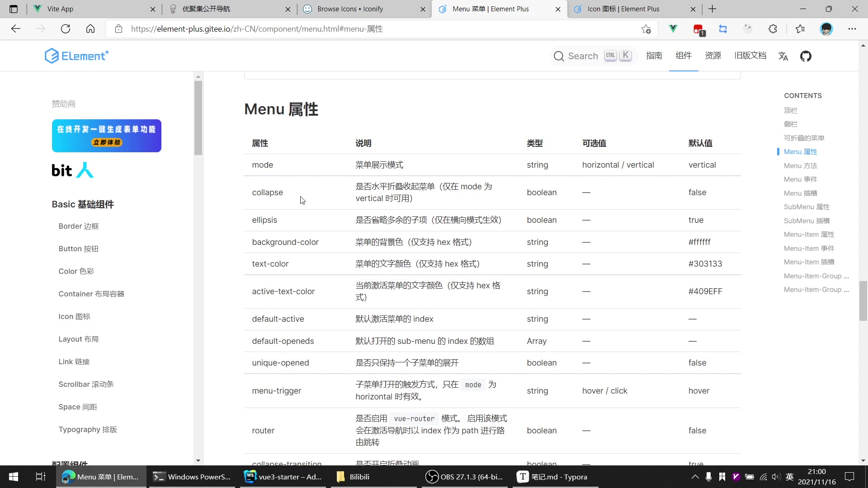The height and width of the screenshot is (488, 868).
Task: Open the Settings and more (...) browser menu
Action: click(853, 28)
